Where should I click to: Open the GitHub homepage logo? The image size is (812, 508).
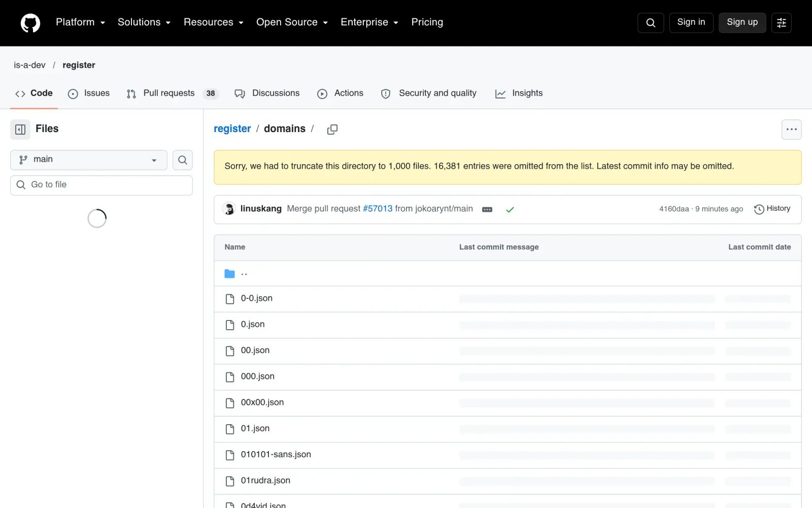[x=30, y=23]
